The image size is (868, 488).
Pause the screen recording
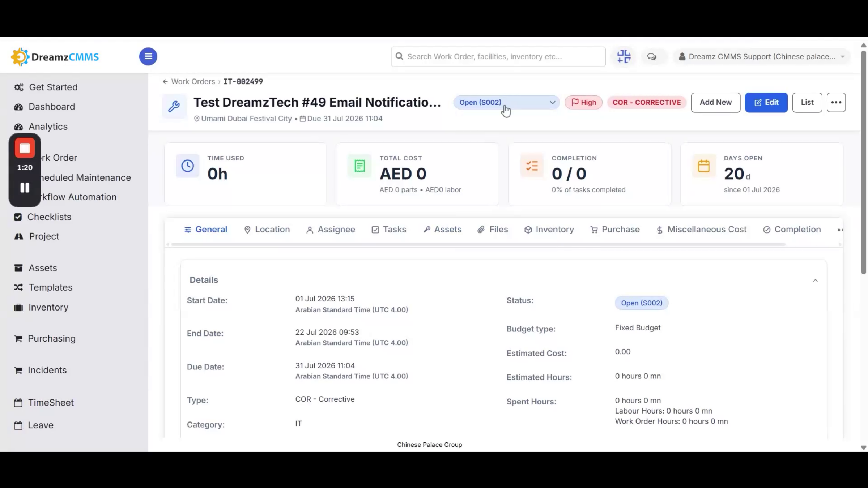coord(25,188)
